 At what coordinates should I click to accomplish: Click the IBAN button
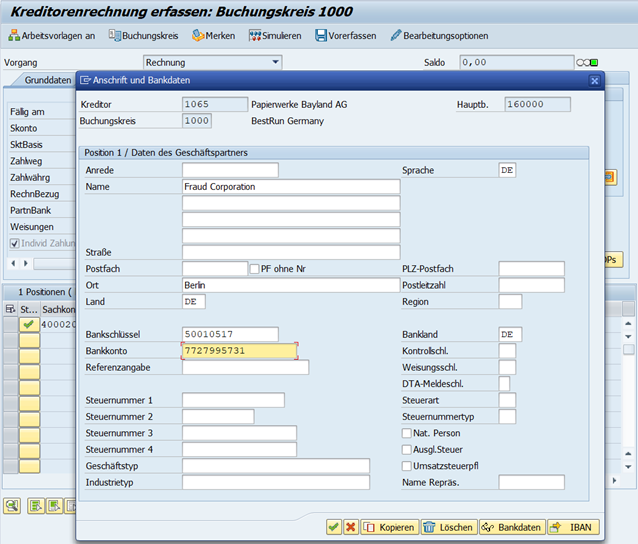(574, 527)
